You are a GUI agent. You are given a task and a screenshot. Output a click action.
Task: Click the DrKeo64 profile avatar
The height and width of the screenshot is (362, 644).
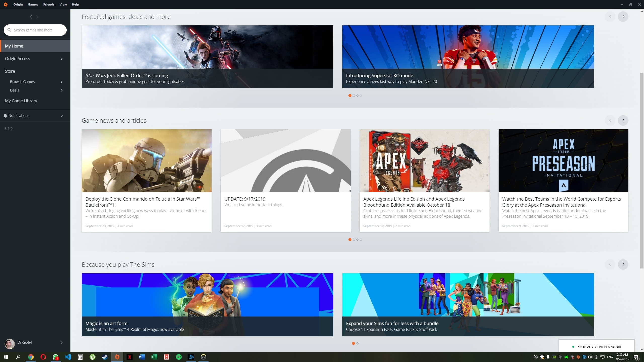pos(9,344)
